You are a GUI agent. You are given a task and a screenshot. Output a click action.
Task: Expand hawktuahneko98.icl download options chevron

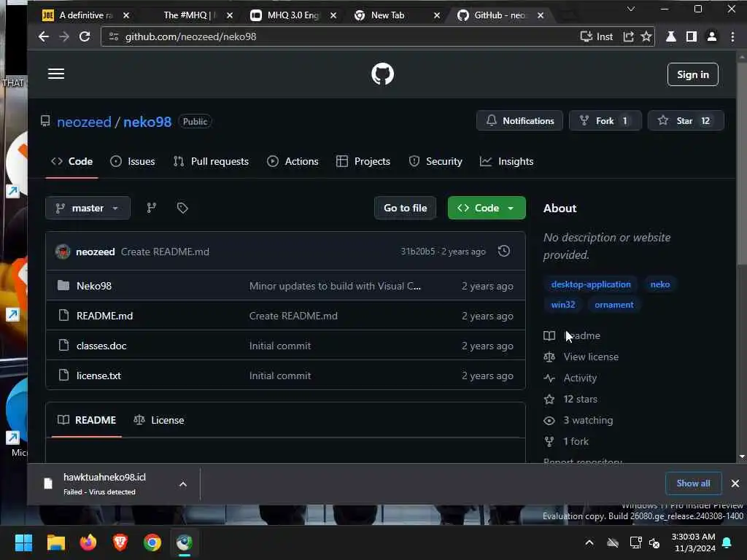(x=183, y=484)
